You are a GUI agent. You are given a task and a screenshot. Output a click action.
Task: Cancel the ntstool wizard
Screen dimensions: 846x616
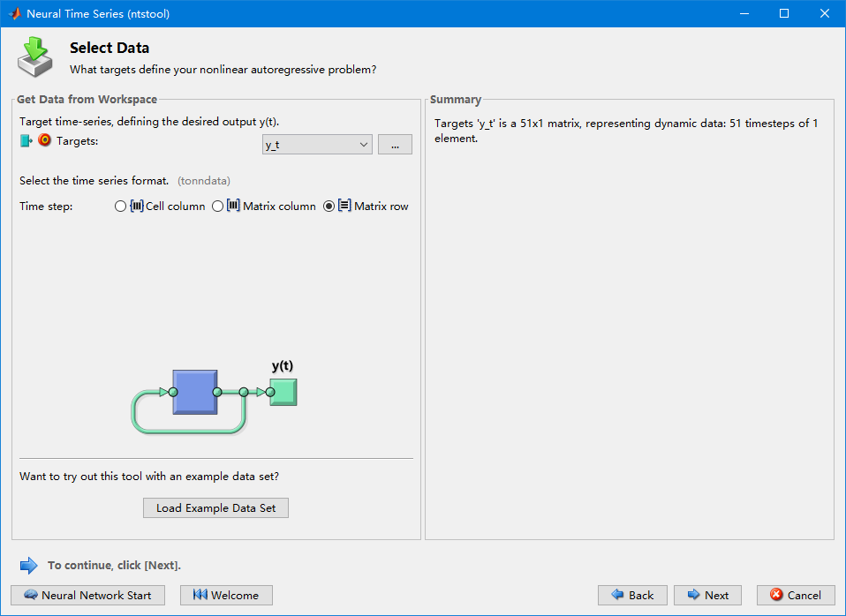point(795,595)
